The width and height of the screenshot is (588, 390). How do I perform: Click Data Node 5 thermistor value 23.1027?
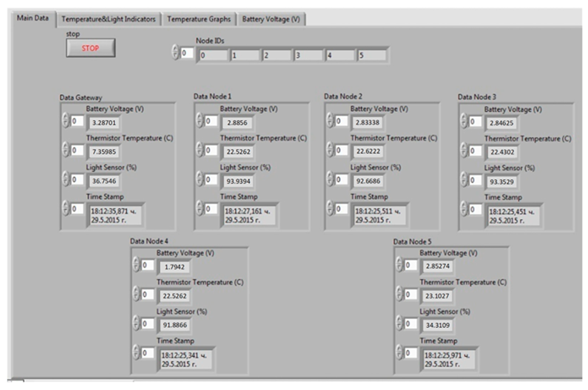pyautogui.click(x=437, y=296)
